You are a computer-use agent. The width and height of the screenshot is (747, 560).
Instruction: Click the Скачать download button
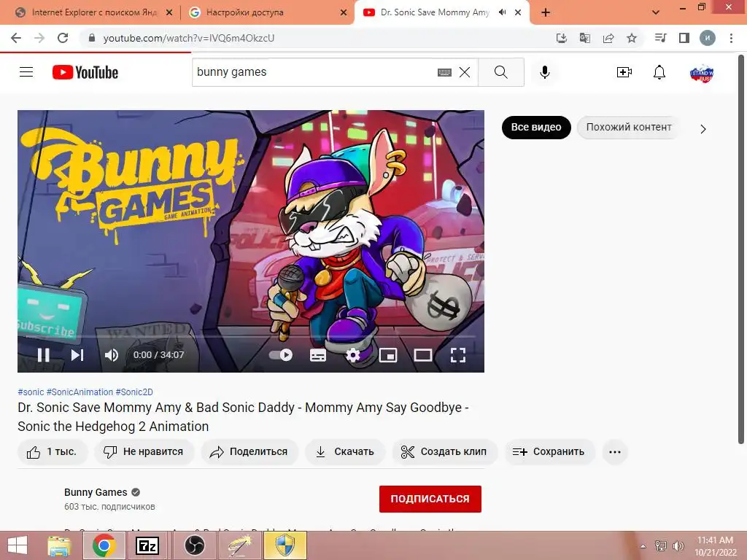[345, 452]
